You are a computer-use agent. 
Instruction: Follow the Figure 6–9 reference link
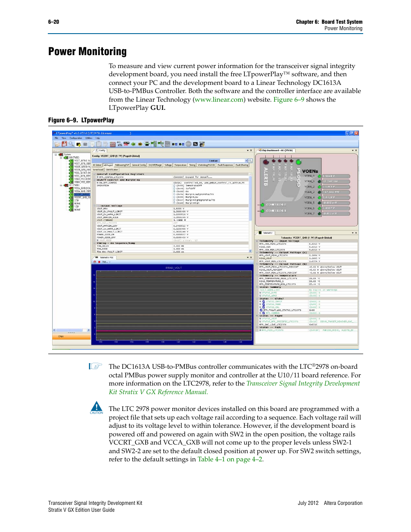pyautogui.click(x=289, y=100)
